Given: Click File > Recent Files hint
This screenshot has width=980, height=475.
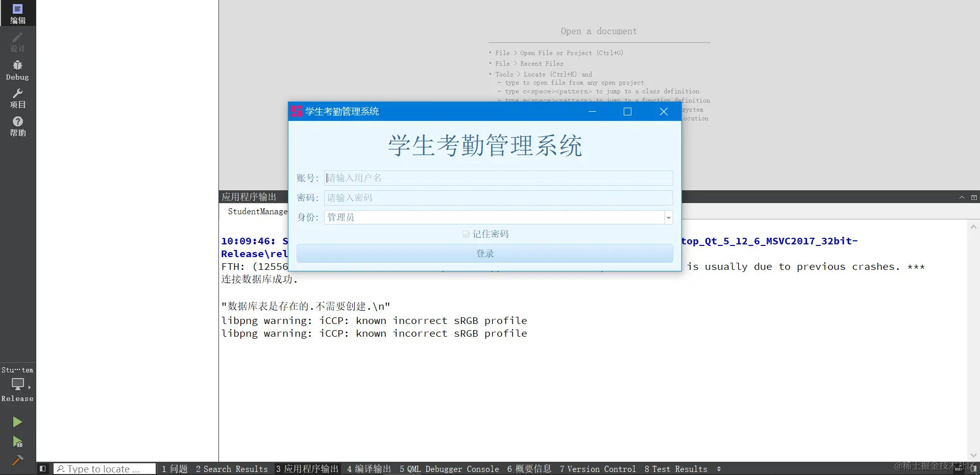Looking at the screenshot, I should (529, 63).
